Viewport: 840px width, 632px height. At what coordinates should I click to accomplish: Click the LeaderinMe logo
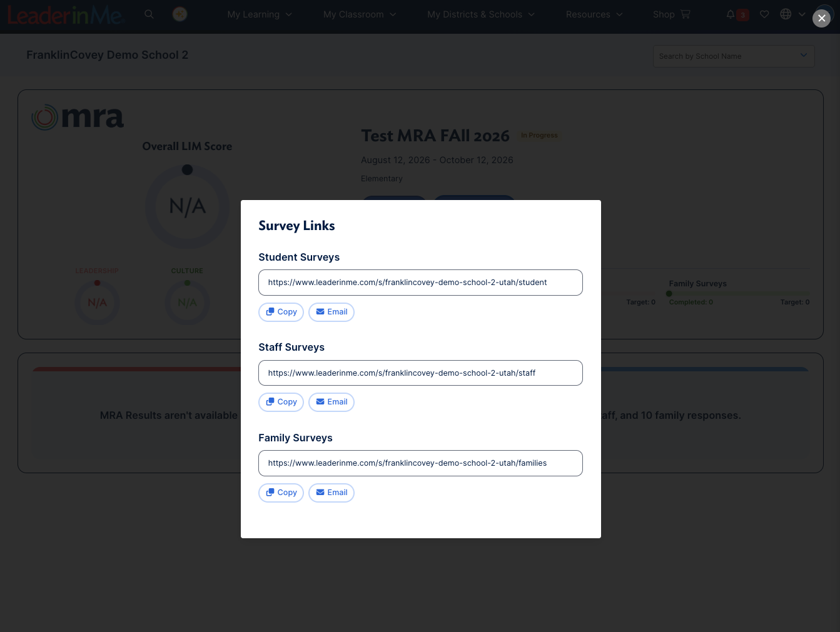coord(66,15)
